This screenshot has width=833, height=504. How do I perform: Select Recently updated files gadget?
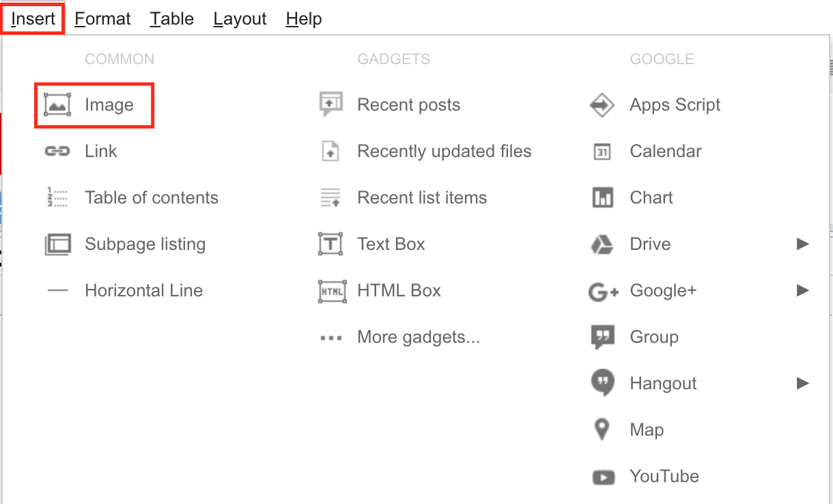[x=444, y=151]
